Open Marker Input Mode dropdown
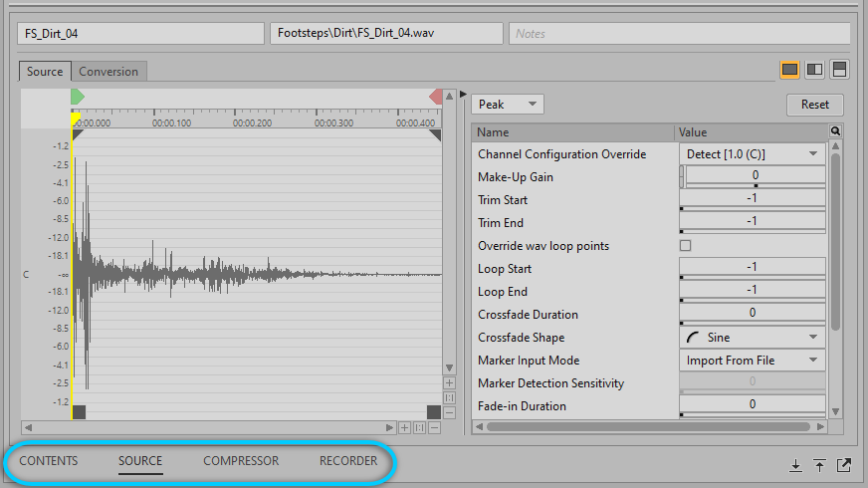This screenshot has width=868, height=488. pos(752,361)
